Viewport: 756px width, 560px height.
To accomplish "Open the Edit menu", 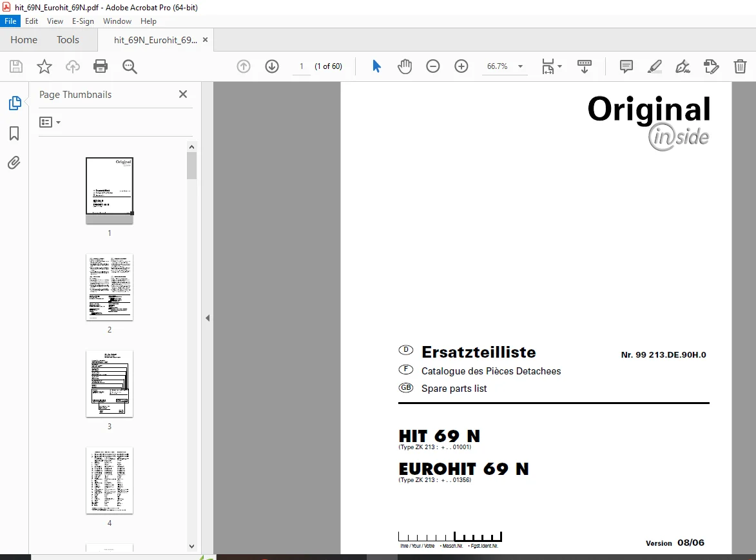I will 32,21.
